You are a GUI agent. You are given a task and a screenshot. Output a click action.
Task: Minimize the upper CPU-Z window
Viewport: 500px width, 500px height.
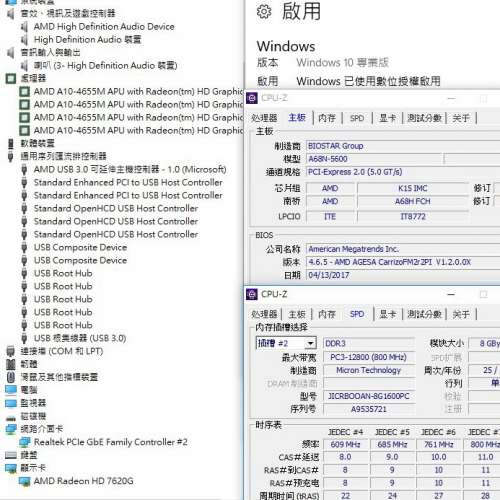[451, 98]
